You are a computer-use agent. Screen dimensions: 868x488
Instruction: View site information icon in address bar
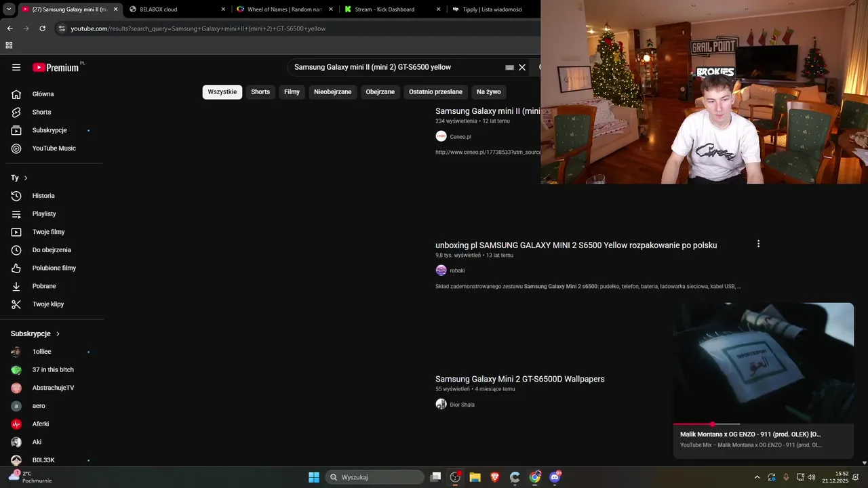[61, 28]
